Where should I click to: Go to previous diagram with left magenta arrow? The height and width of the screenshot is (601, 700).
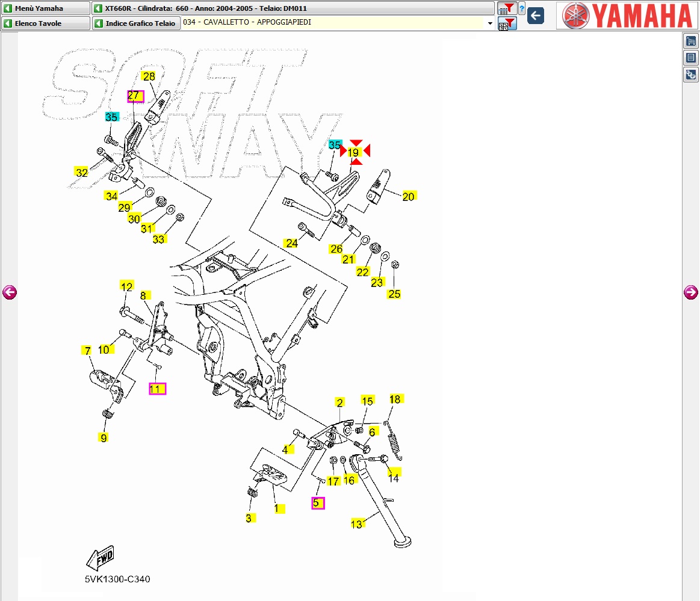pos(10,292)
